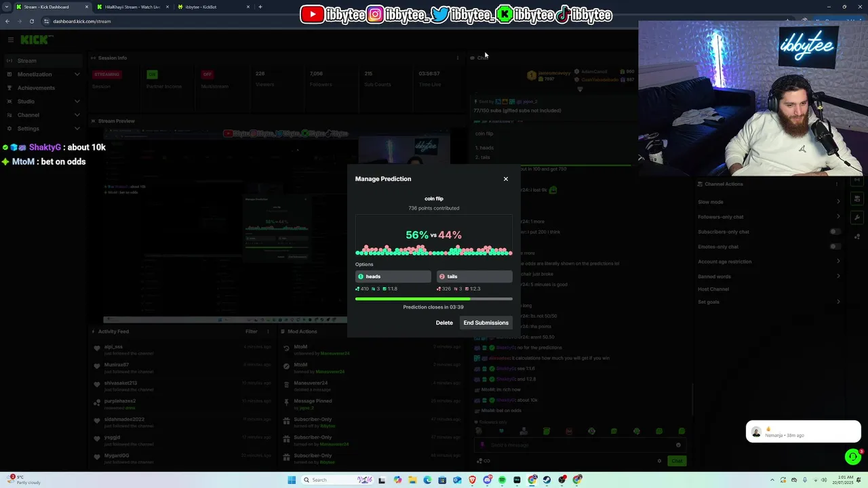Select the Stream - Kick Dashboard tab
The width and height of the screenshot is (868, 488).
pyautogui.click(x=52, y=7)
